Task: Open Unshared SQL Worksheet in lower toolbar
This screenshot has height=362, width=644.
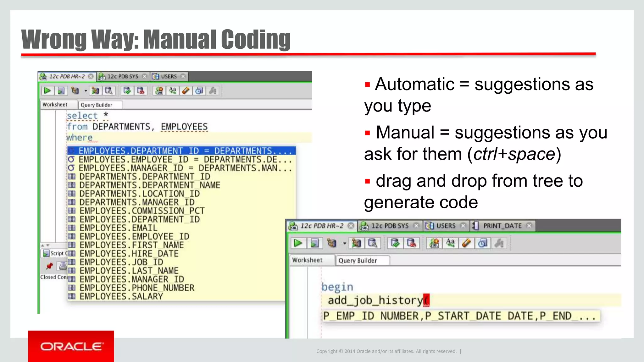Action: click(434, 243)
